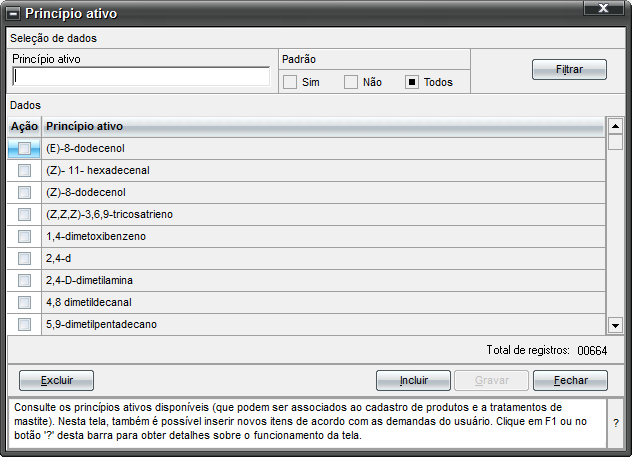
Task: Select the (Z)-8-dodecenol row text
Action: [85, 193]
